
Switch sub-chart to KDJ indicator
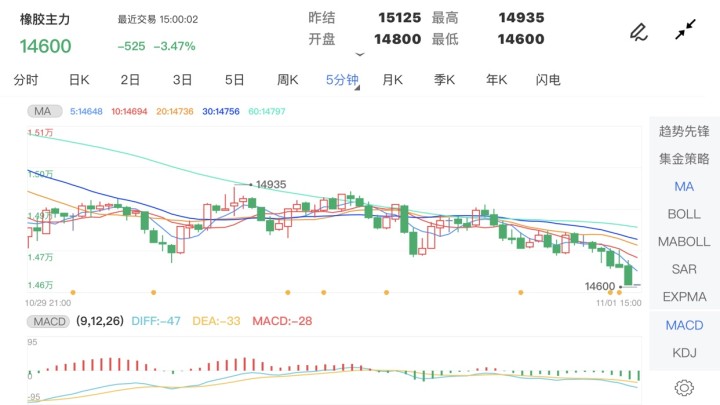click(684, 352)
